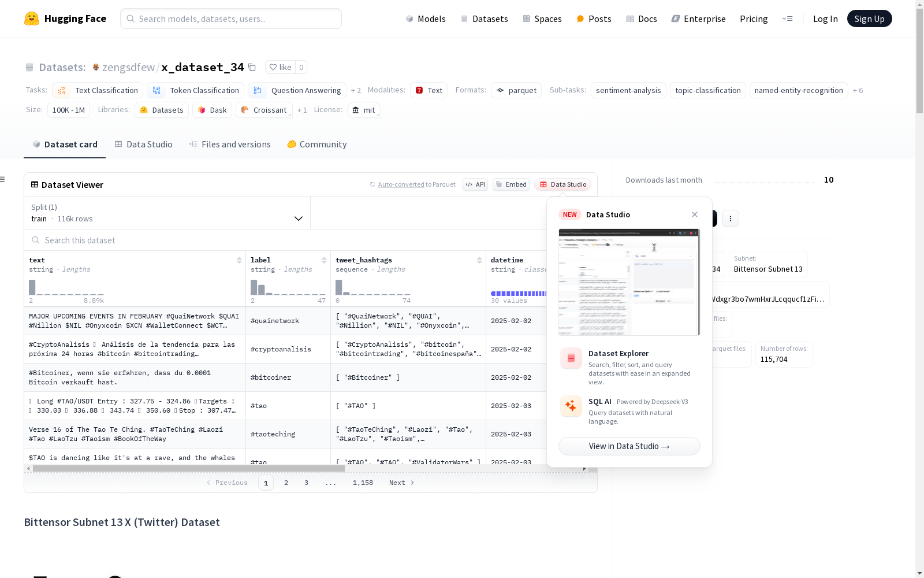This screenshot has width=924, height=578.
Task: Show the +1 additional library
Action: pos(302,110)
